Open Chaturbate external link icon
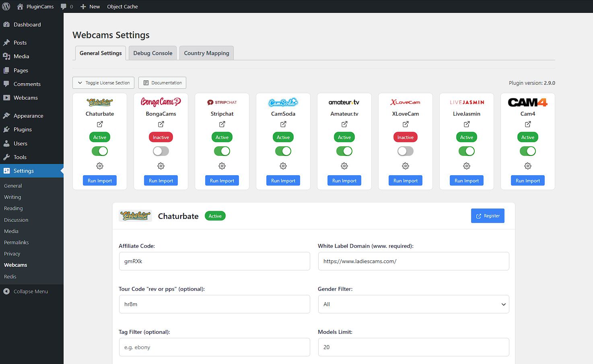593x364 pixels. coord(100,124)
